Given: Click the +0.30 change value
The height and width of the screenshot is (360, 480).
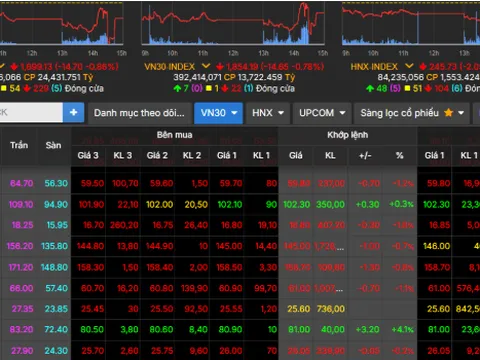Looking at the screenshot, I should [x=367, y=204].
